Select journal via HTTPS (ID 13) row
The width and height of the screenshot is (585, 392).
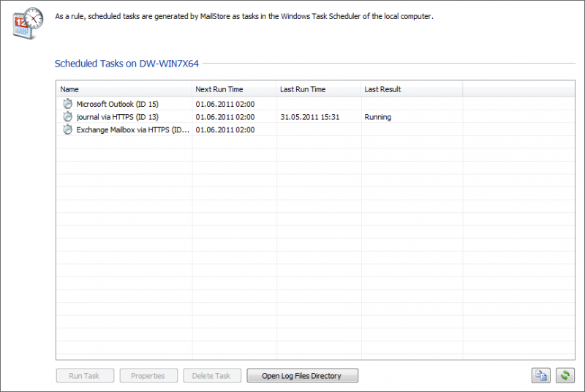117,117
